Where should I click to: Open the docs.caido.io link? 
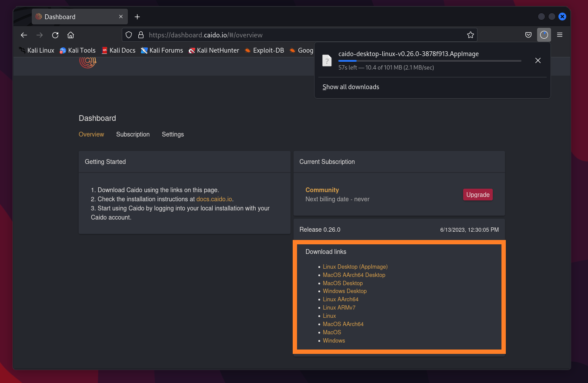pyautogui.click(x=214, y=199)
